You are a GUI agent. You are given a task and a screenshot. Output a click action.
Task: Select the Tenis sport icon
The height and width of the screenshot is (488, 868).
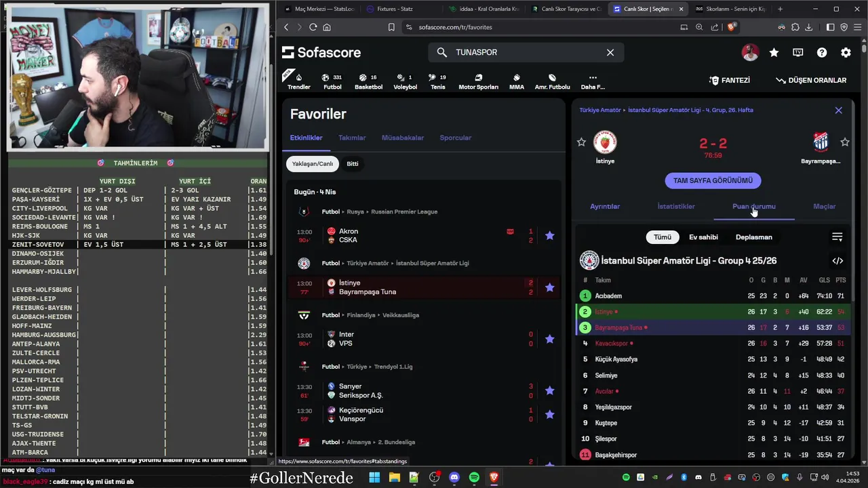[438, 81]
